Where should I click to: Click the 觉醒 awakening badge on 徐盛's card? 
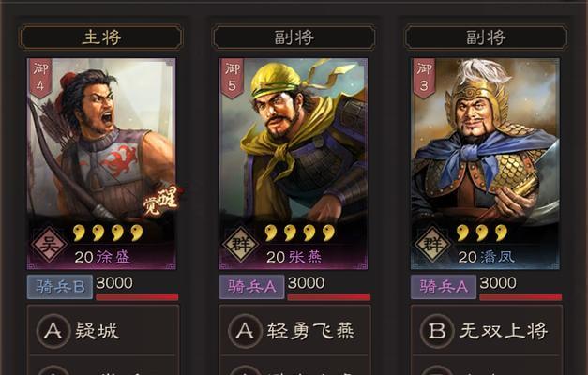click(x=160, y=201)
